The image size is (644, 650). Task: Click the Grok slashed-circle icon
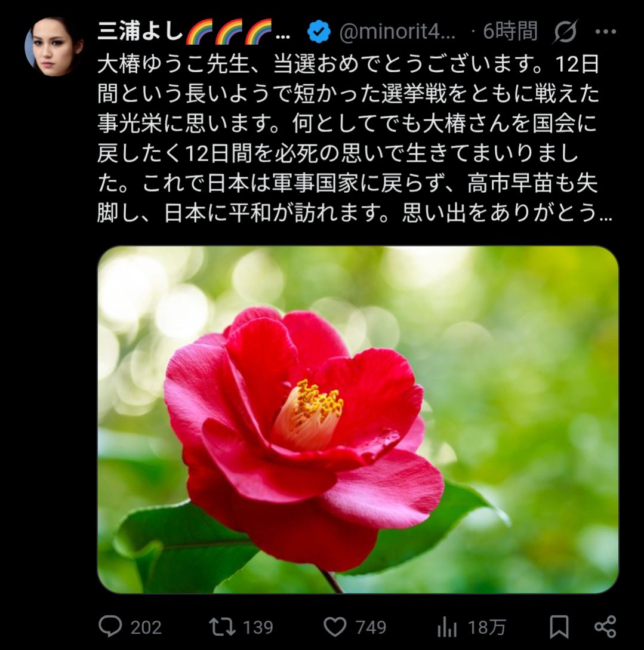pos(565,32)
